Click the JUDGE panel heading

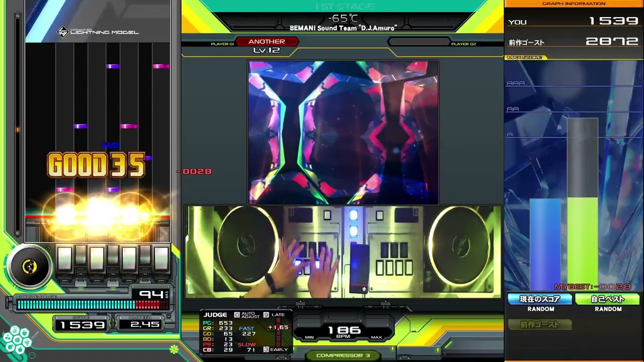click(215, 315)
